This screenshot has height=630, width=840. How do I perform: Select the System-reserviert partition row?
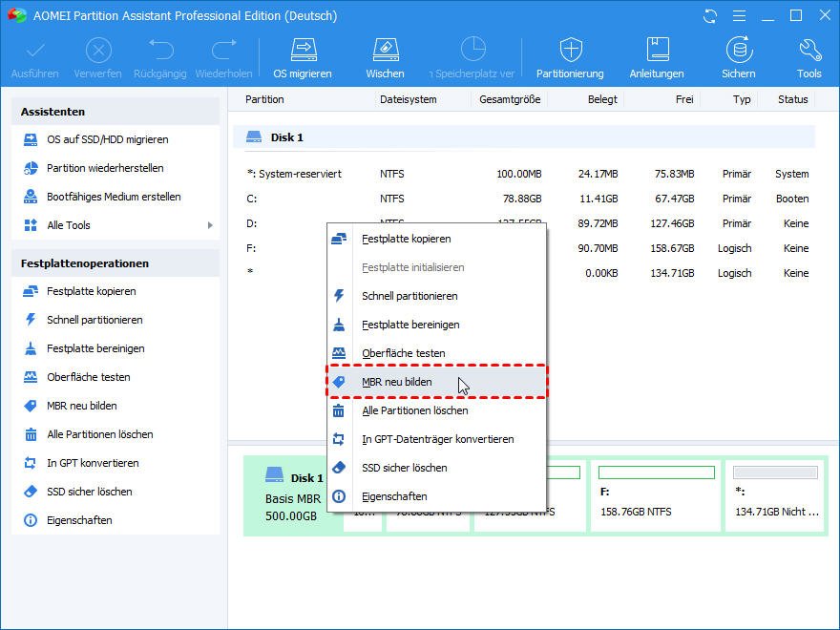[293, 174]
